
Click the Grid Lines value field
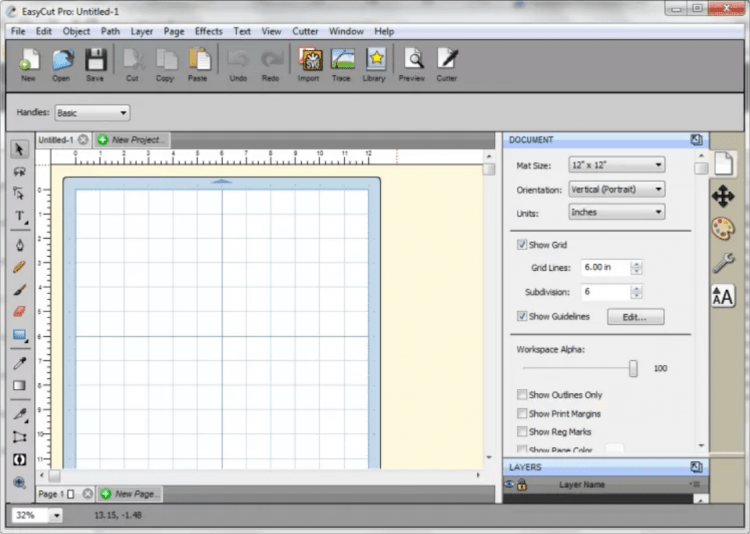[606, 267]
